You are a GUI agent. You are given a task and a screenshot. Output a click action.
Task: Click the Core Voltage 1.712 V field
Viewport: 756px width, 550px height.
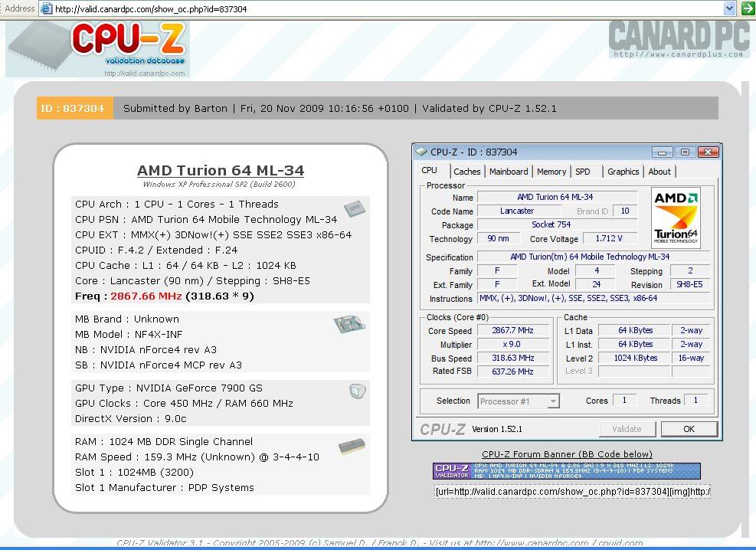[x=610, y=238]
